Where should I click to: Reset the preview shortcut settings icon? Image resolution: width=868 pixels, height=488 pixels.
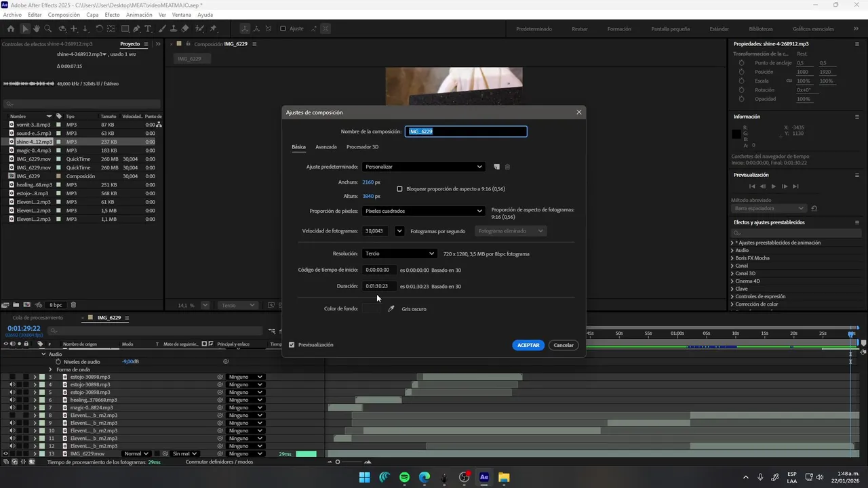[x=814, y=208]
